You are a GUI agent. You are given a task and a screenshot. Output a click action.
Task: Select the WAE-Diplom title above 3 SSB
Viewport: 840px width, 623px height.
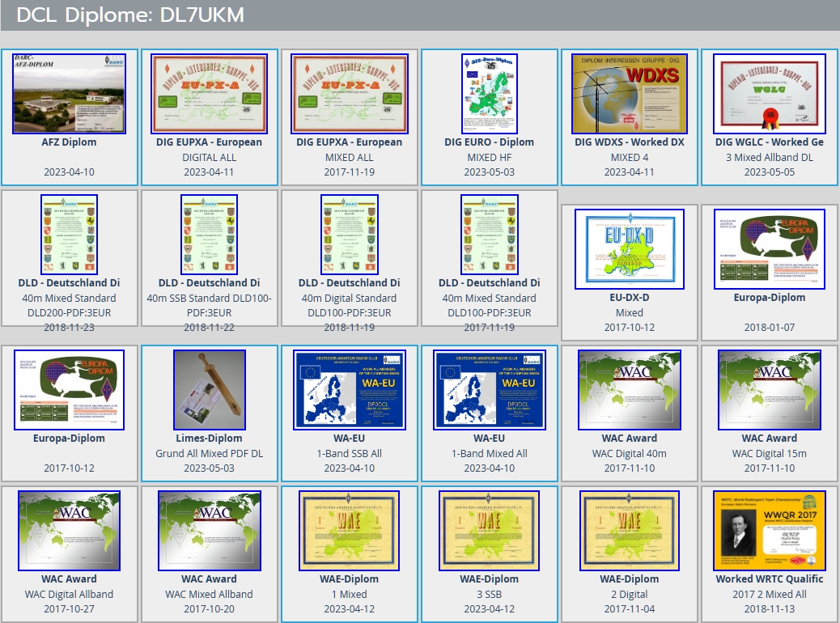point(489,579)
